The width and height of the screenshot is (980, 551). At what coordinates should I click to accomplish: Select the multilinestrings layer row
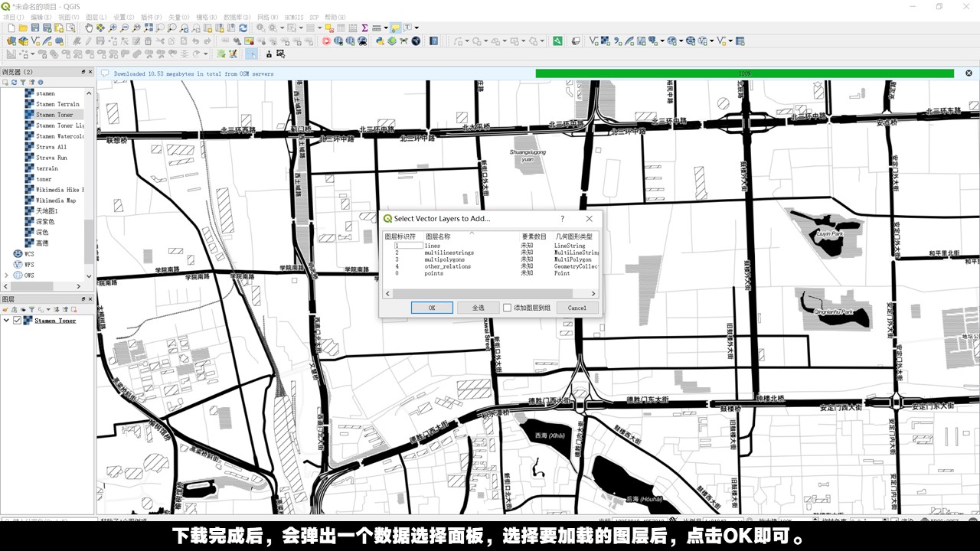[x=490, y=253]
